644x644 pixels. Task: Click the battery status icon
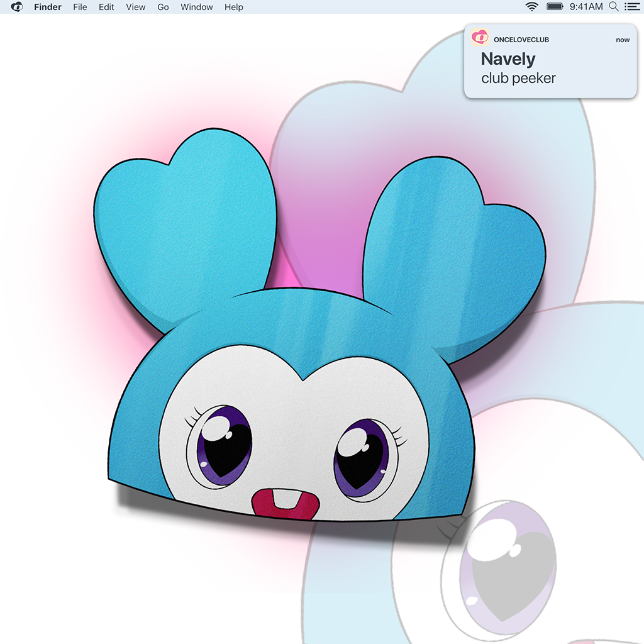pos(555,7)
